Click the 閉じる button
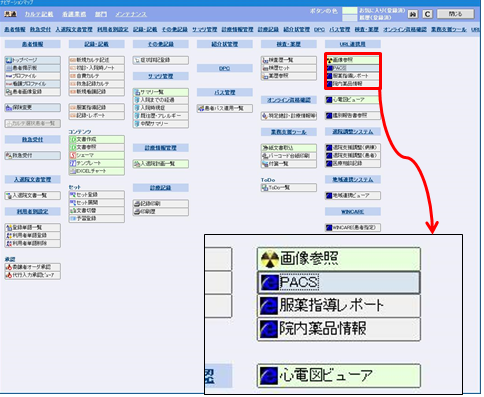The height and width of the screenshot is (397, 484). 455,14
